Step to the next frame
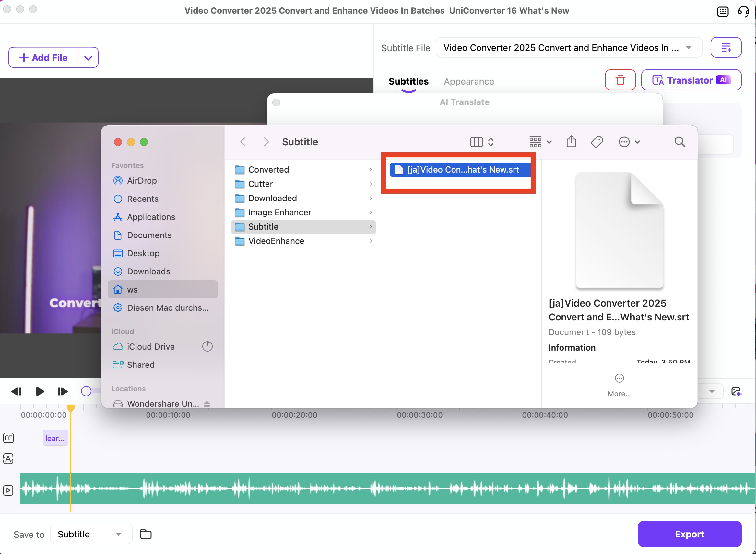The height and width of the screenshot is (554, 756). pos(62,391)
